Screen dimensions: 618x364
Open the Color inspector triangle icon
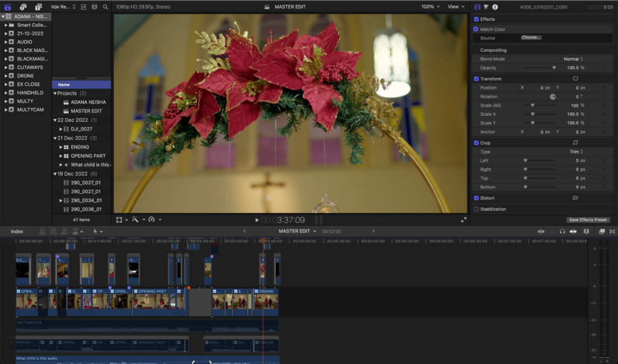pos(486,7)
